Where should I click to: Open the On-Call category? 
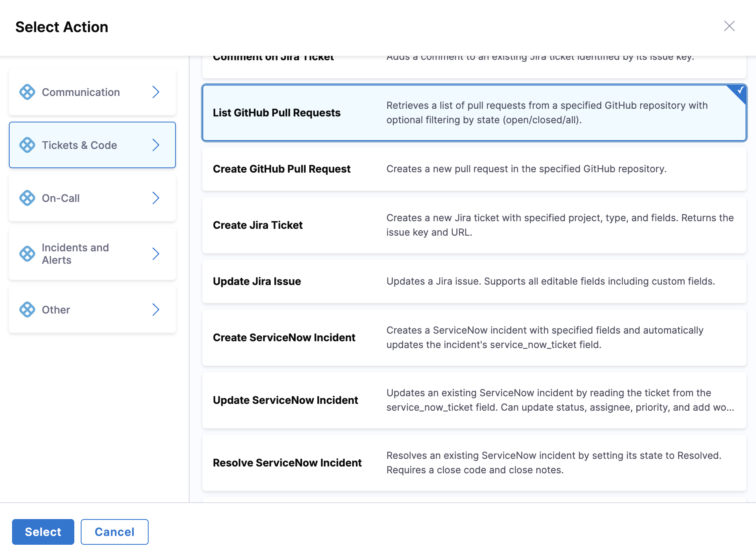92,198
